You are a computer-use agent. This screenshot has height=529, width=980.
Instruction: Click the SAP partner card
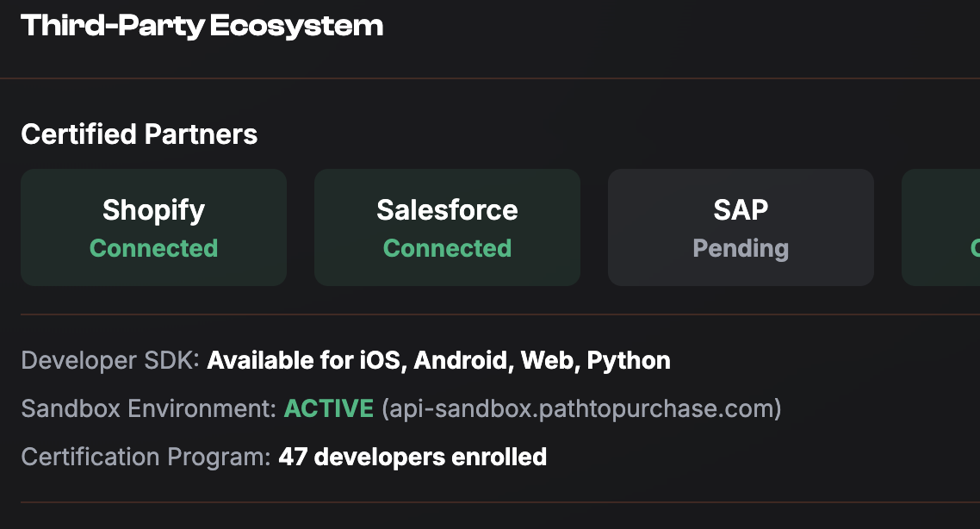click(741, 227)
